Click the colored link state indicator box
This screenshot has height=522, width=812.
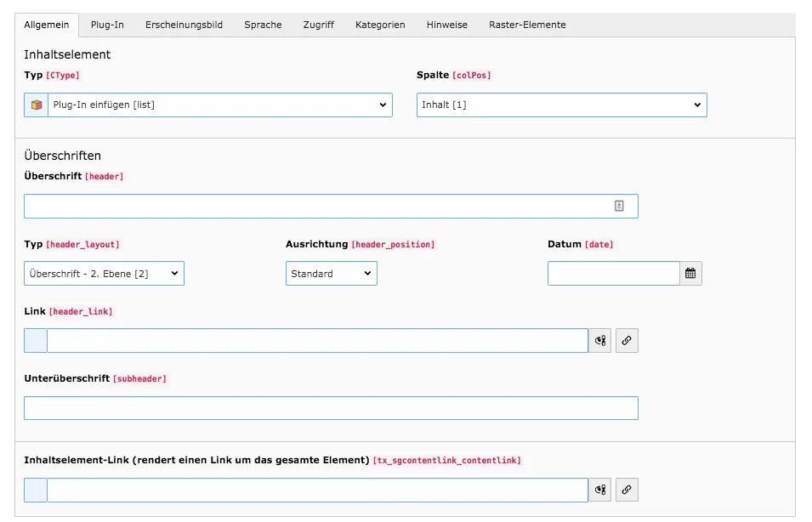(x=34, y=340)
